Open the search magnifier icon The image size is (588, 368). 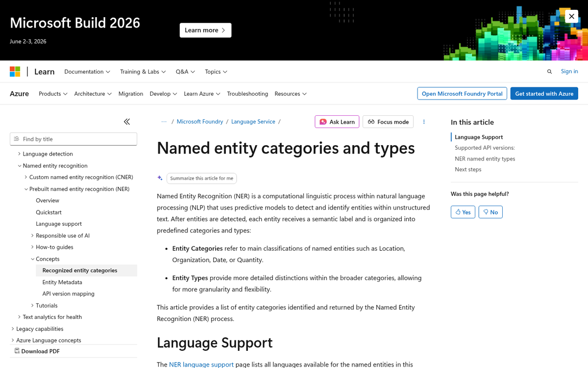coord(549,72)
